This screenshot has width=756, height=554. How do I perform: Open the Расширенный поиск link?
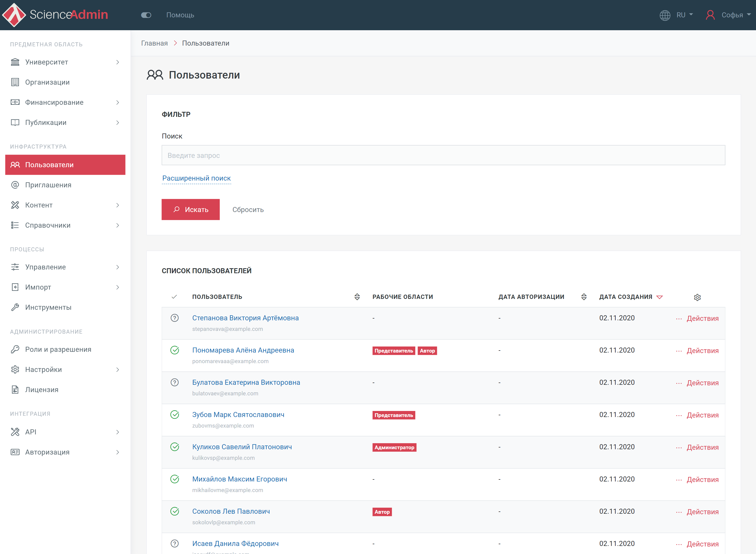pyautogui.click(x=196, y=178)
